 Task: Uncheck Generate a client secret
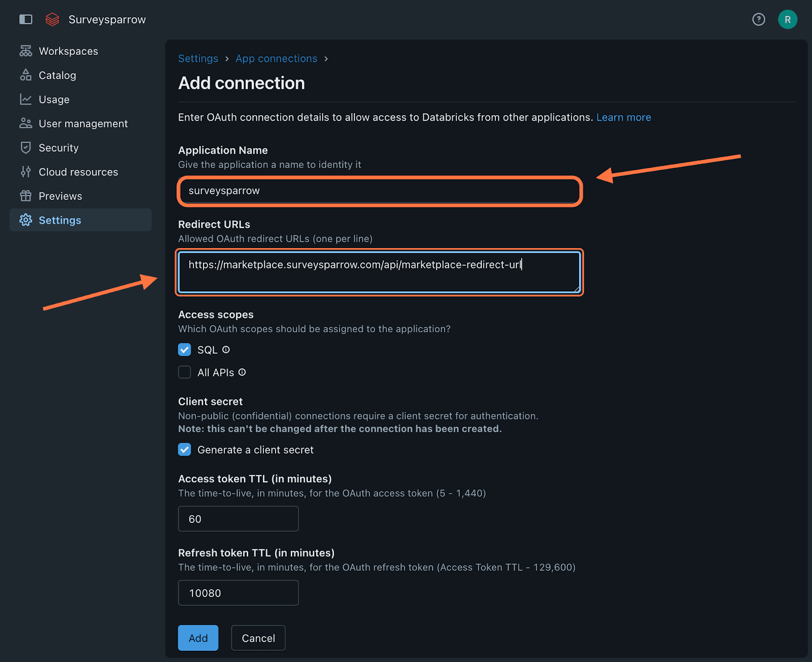(185, 450)
